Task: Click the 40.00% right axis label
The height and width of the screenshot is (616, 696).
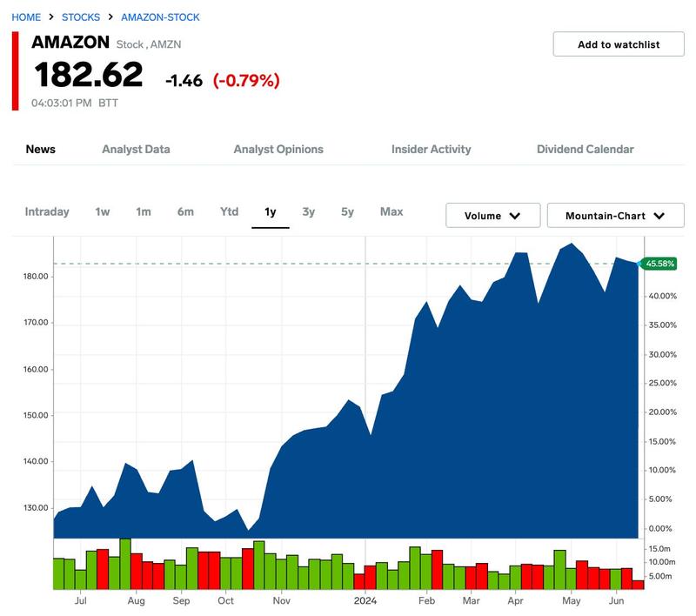Action: 663,296
